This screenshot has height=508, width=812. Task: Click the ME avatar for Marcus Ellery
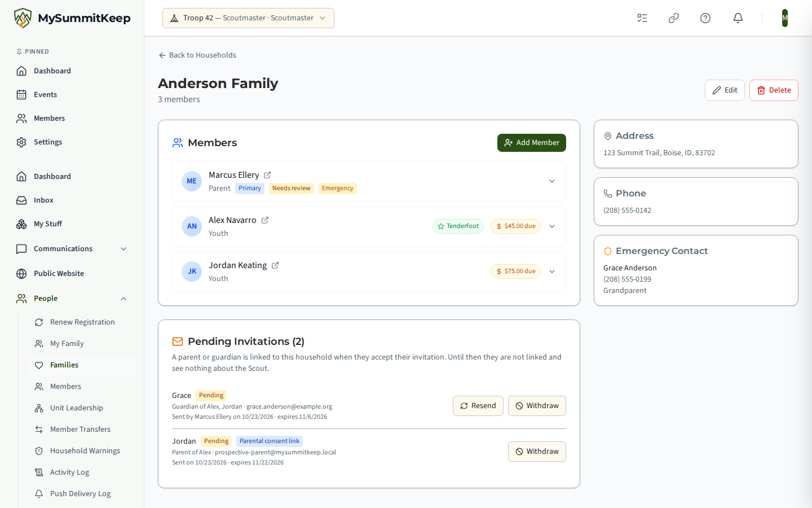pyautogui.click(x=192, y=181)
